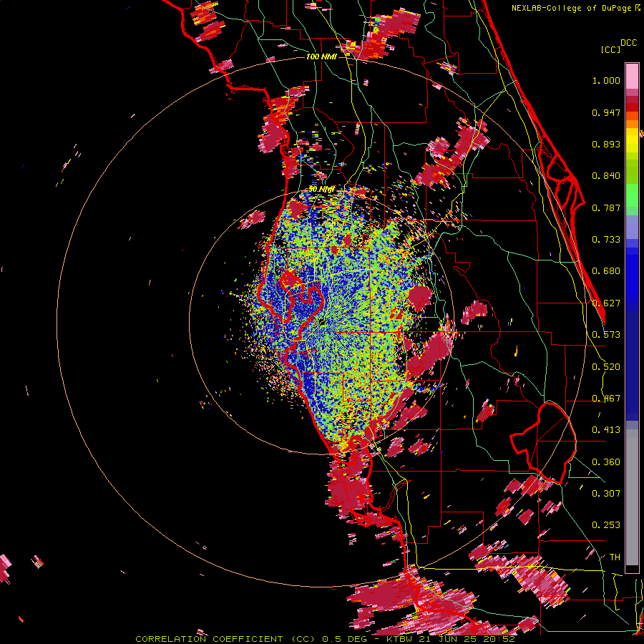Screen dimensions: 644x644
Task: Click the 100 NMI range ring label
Action: tap(321, 57)
